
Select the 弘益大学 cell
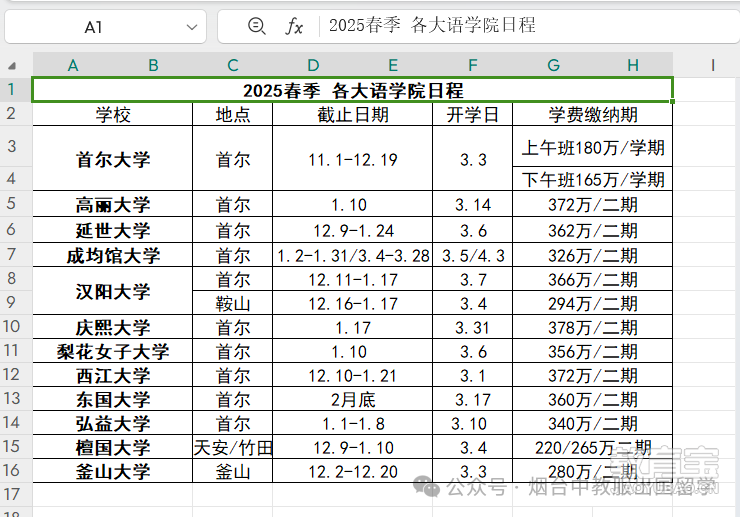(113, 423)
